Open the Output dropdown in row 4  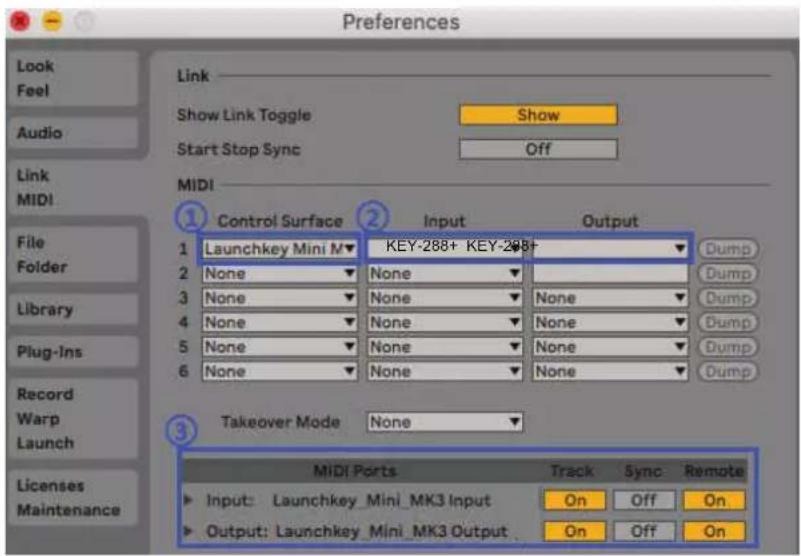pyautogui.click(x=610, y=322)
